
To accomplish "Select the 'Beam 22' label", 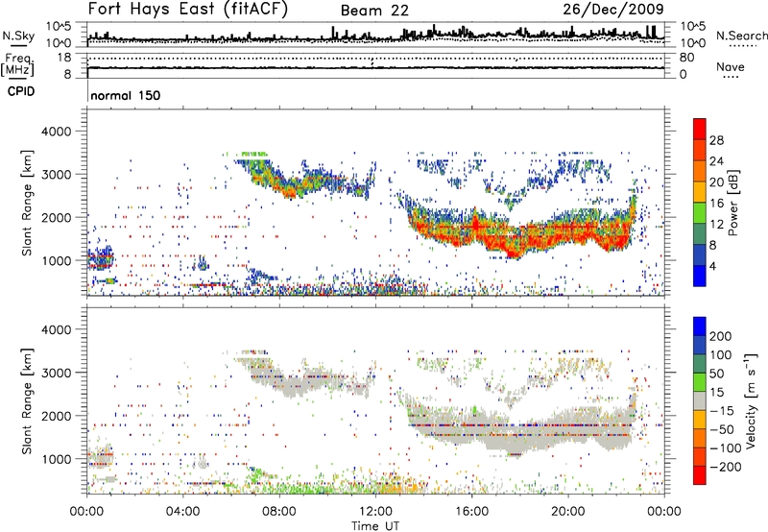I will [374, 11].
